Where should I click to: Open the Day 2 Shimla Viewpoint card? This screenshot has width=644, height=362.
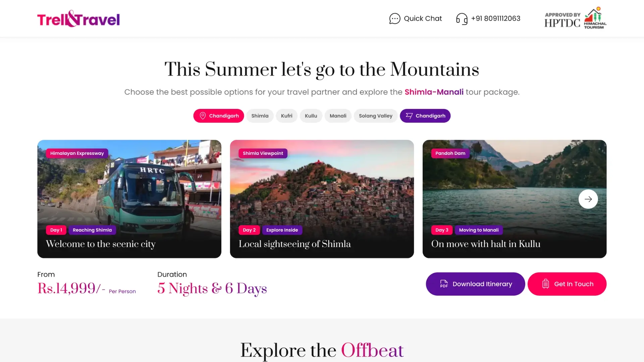click(x=322, y=199)
